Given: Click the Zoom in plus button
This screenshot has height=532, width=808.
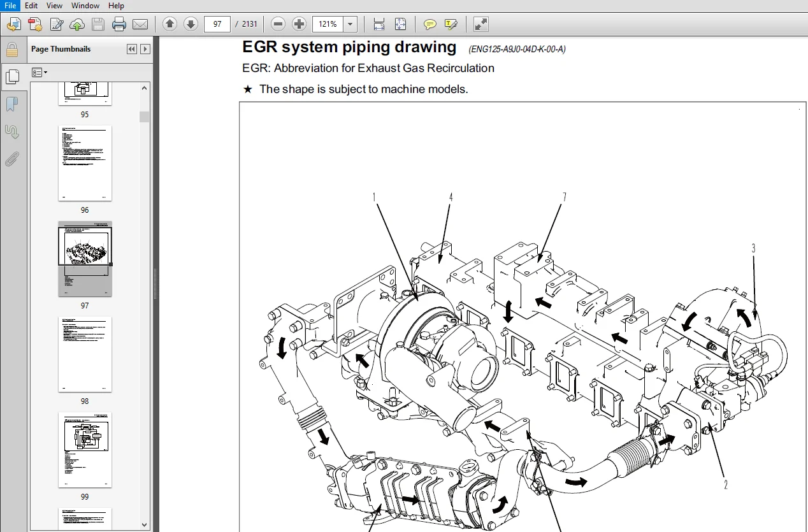Looking at the screenshot, I should 299,24.
